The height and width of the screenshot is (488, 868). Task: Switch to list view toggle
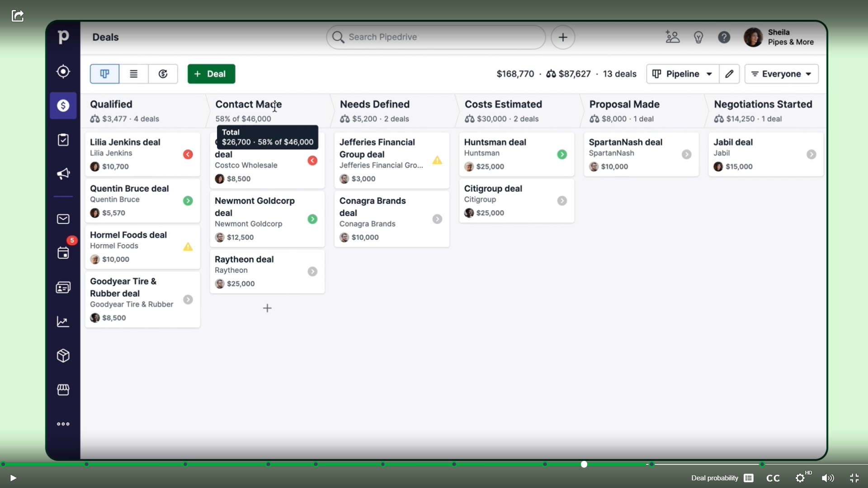[133, 74]
